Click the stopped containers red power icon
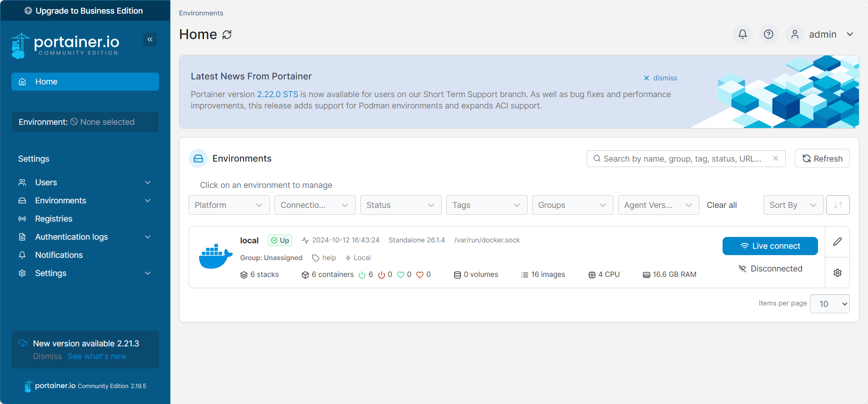Image resolution: width=868 pixels, height=404 pixels. (382, 275)
